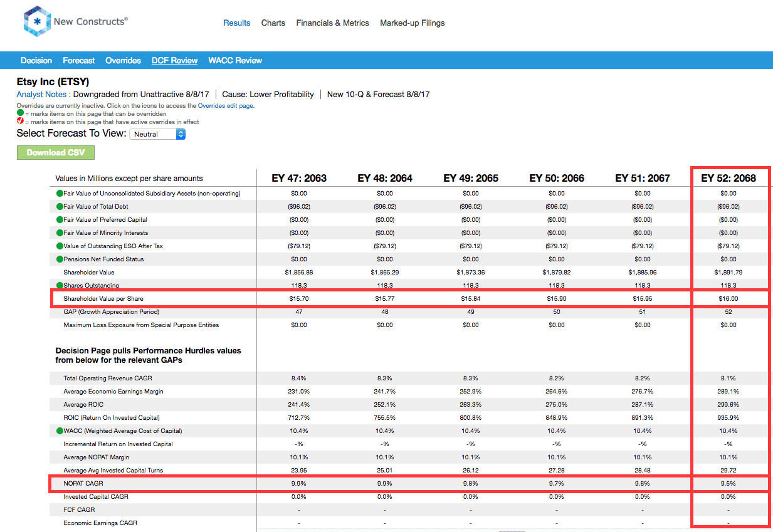Open the Analyst Notes link

click(x=41, y=95)
